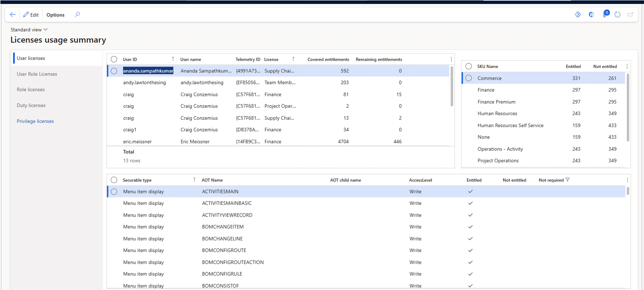Toggle select-all circle in Securable type grid
This screenshot has width=644, height=290.
tap(114, 180)
